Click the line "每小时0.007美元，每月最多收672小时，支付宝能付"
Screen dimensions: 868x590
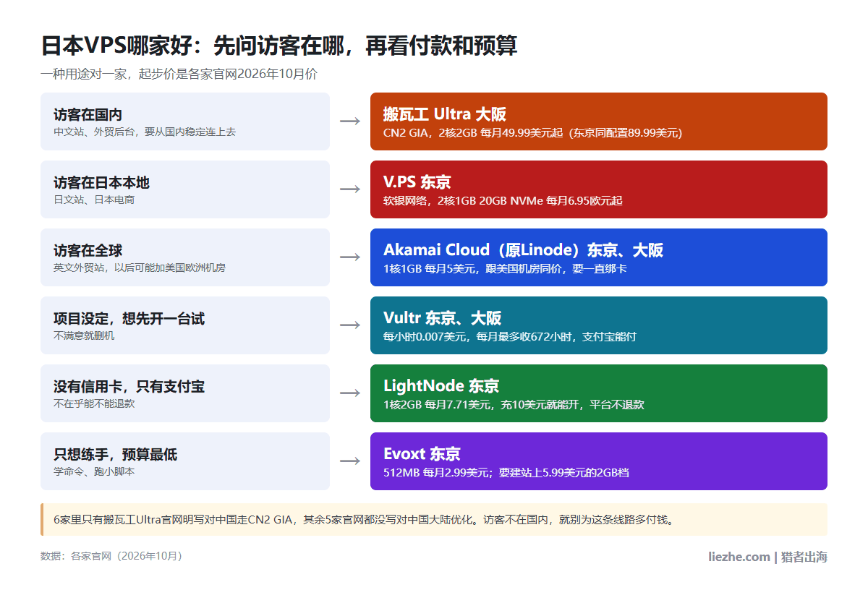510,337
